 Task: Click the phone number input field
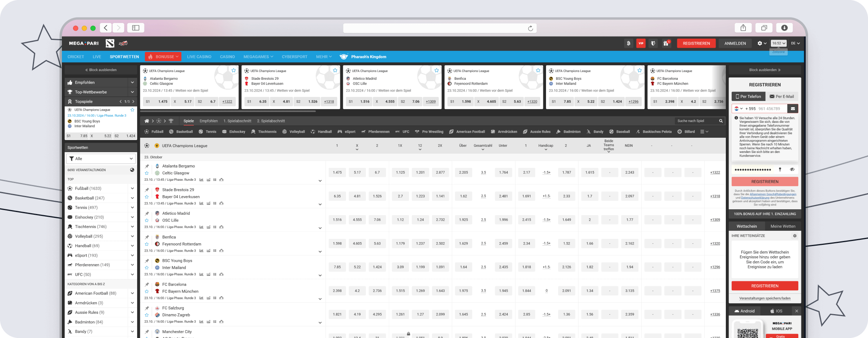(x=772, y=109)
